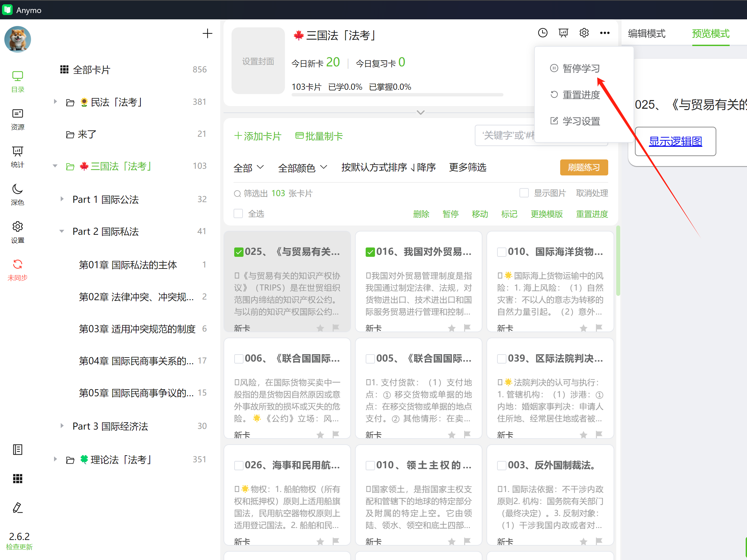Expand Part 3 国际经济法
Screen dimensions: 747x560
62,426
